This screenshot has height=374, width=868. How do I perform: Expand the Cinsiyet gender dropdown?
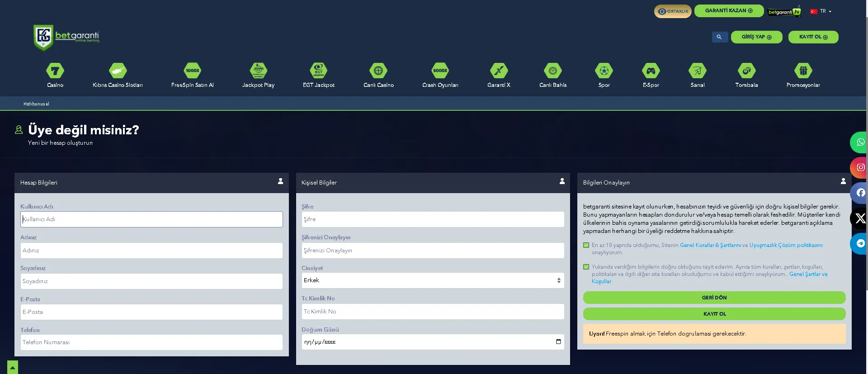432,280
